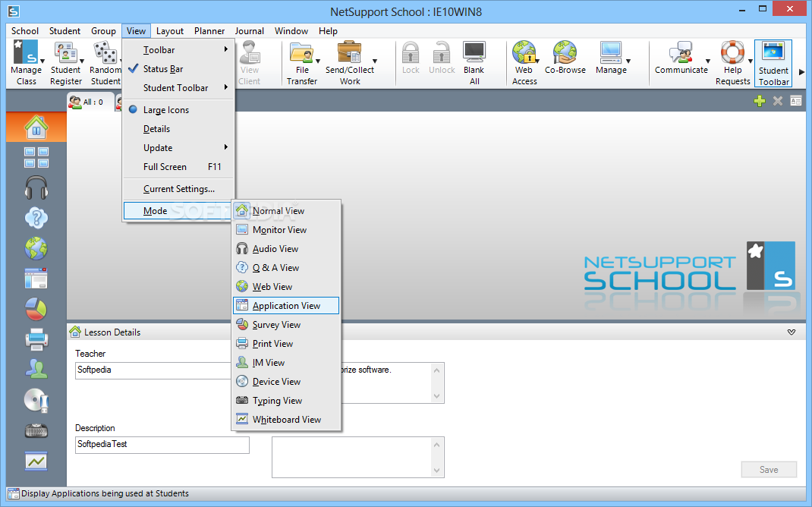
Task: Open Audio view via the headphones icon
Action: [36, 187]
